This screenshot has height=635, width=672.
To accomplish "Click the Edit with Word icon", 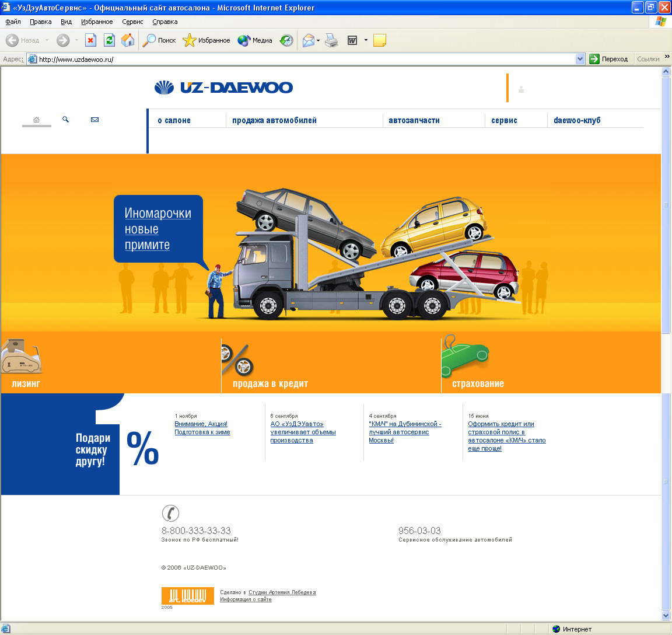I will click(x=352, y=40).
